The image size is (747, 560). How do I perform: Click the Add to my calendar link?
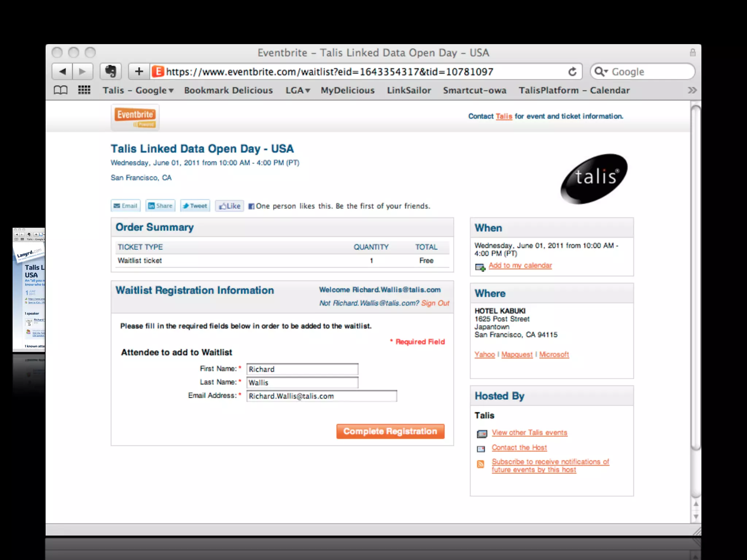[520, 265]
